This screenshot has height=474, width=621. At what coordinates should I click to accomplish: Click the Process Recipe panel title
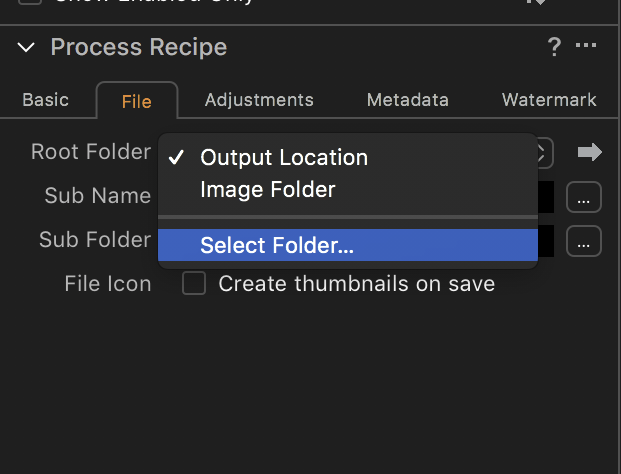tap(139, 47)
